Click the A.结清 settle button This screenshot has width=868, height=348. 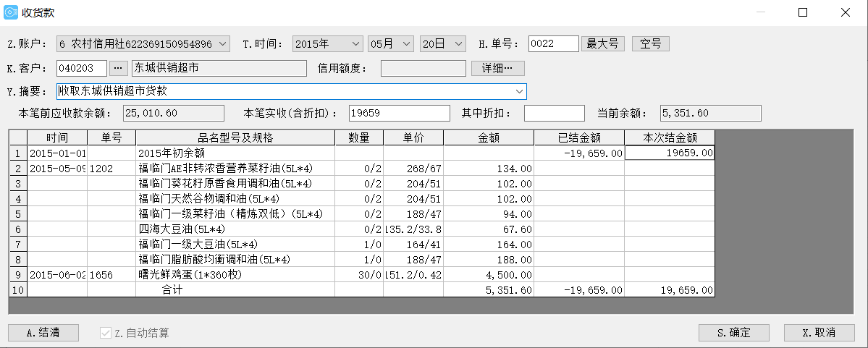pos(43,333)
